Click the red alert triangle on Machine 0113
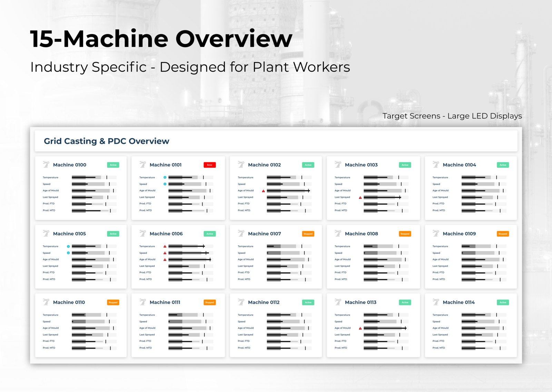552x392 pixels. pyautogui.click(x=359, y=328)
